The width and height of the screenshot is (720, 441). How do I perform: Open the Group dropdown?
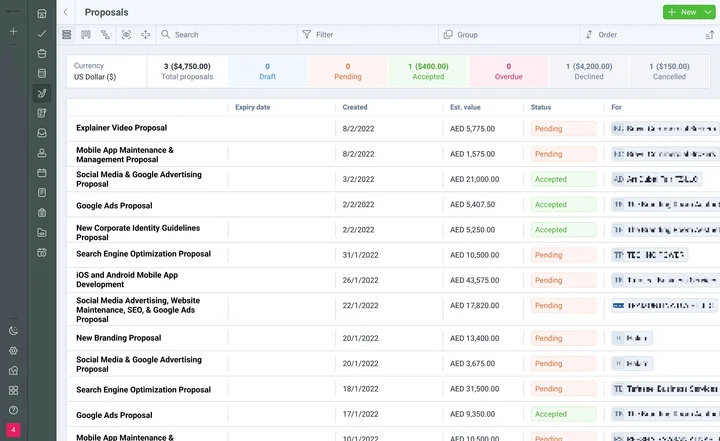[x=508, y=34]
